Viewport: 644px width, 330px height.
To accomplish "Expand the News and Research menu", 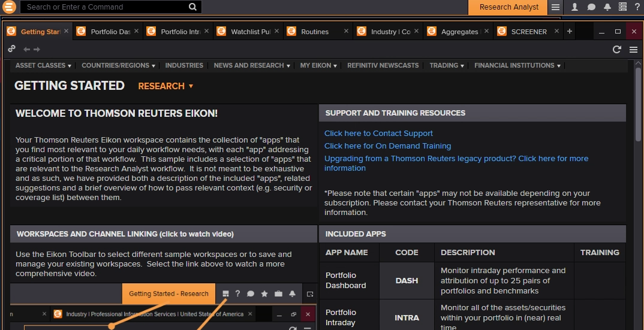I will click(252, 65).
